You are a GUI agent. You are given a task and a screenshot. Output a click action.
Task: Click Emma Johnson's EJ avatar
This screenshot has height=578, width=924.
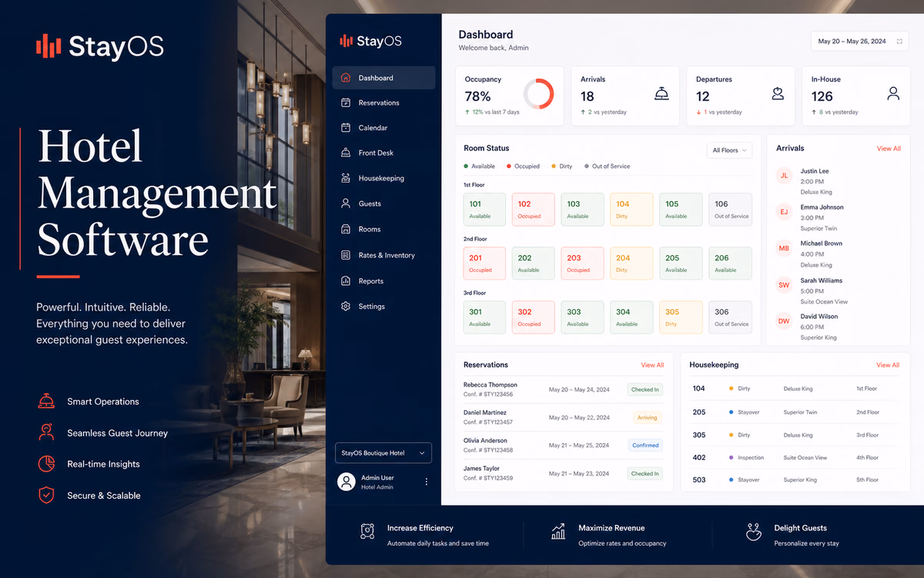tap(784, 212)
